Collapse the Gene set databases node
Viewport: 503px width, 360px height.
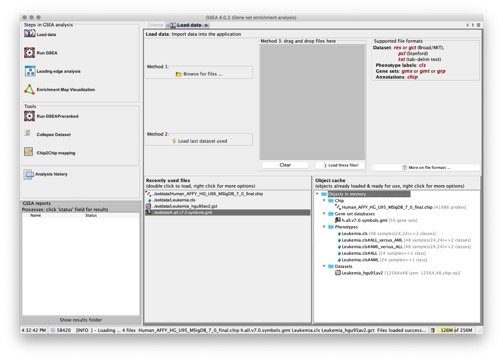[x=324, y=213]
